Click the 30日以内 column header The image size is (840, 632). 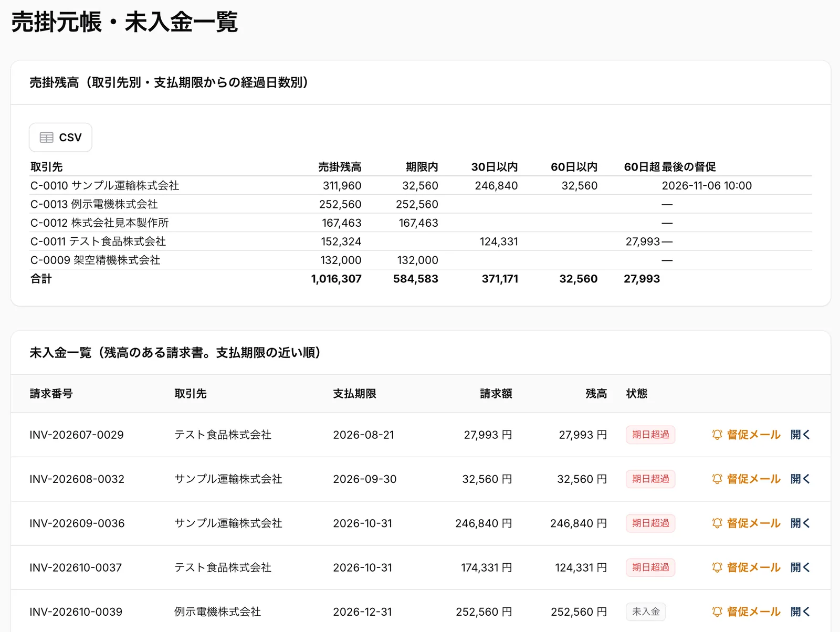pyautogui.click(x=495, y=167)
